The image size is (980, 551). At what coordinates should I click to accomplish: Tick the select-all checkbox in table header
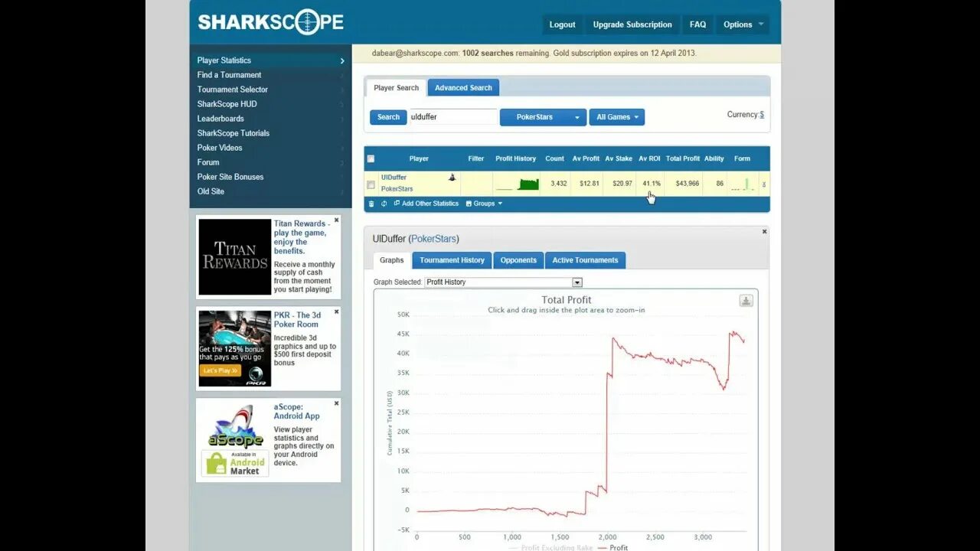[x=371, y=159]
